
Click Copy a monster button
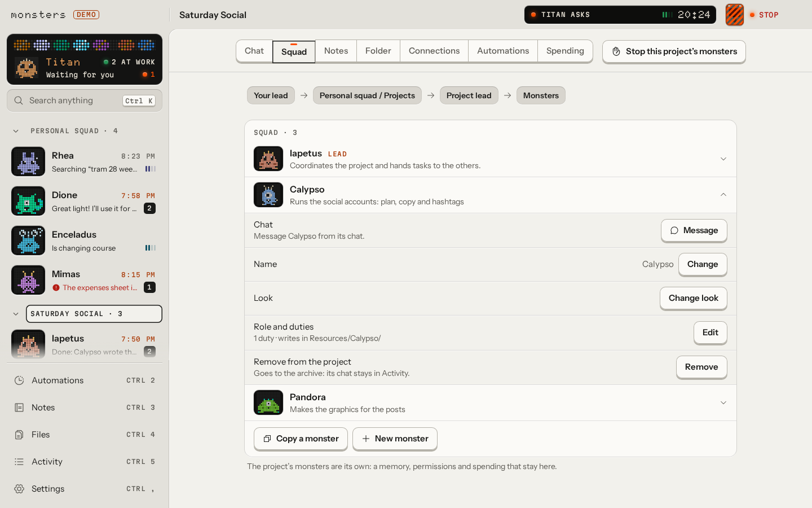[301, 439]
